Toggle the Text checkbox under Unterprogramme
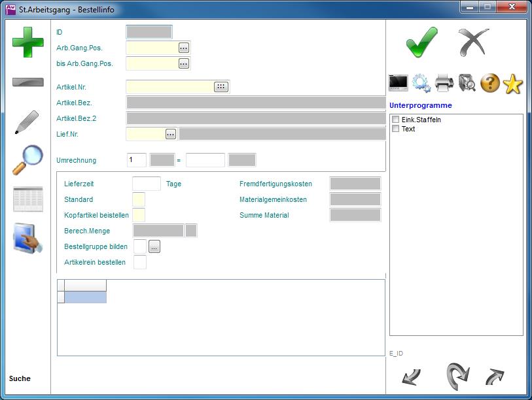 click(x=395, y=129)
